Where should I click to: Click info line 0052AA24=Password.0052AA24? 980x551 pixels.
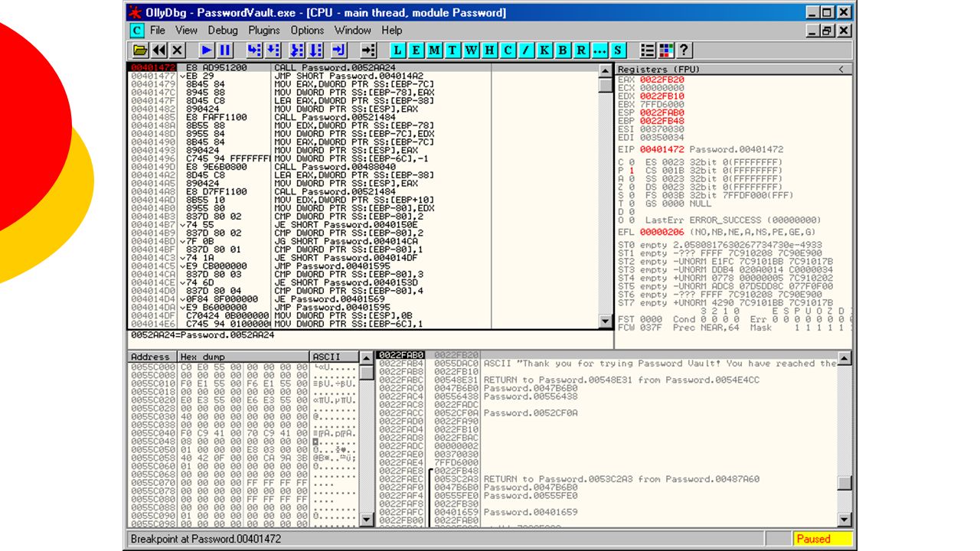click(x=202, y=335)
